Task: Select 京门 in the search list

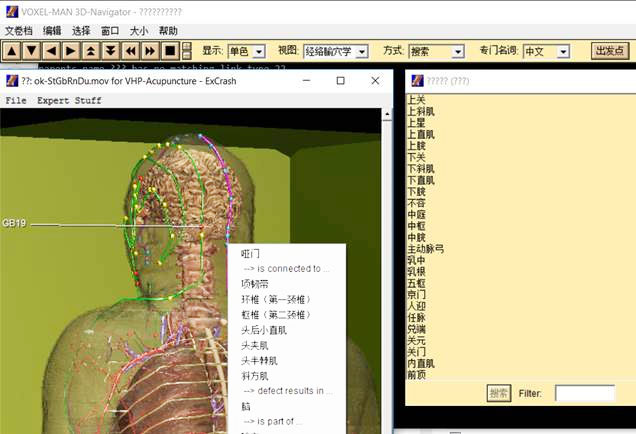Action: coord(417,294)
